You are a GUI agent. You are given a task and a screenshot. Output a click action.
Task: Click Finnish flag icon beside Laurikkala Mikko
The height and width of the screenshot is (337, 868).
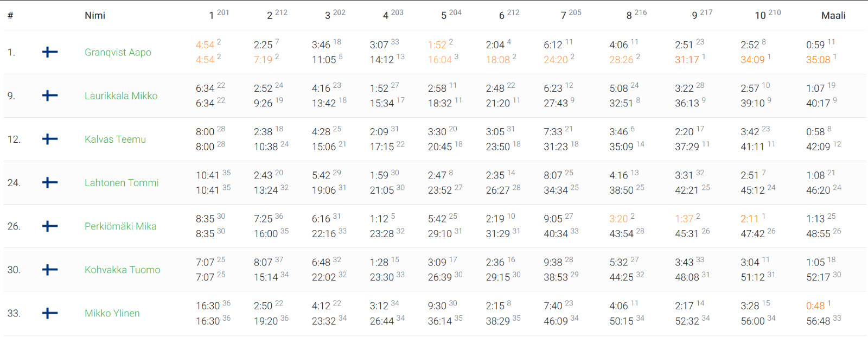[x=50, y=96]
